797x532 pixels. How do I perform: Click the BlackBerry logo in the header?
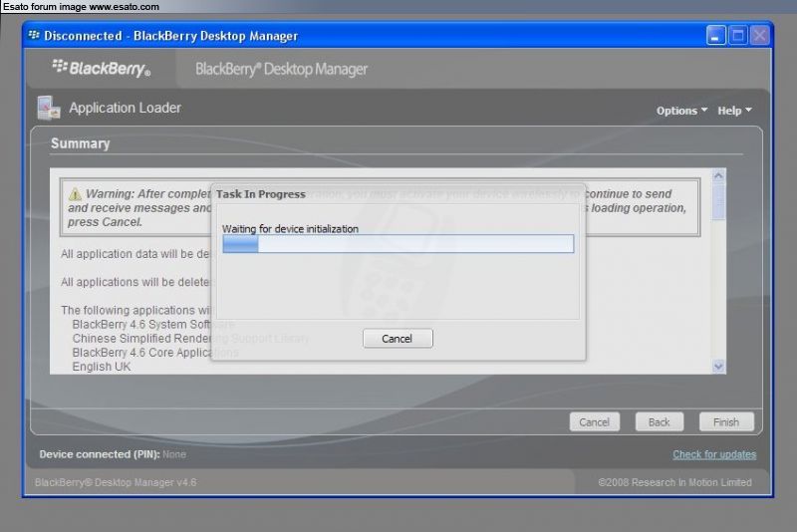[x=102, y=68]
